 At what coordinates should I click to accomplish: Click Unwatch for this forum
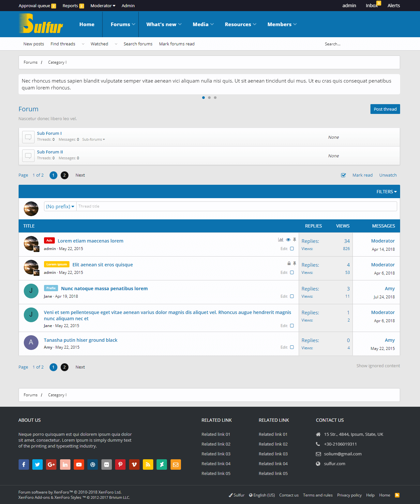click(388, 175)
